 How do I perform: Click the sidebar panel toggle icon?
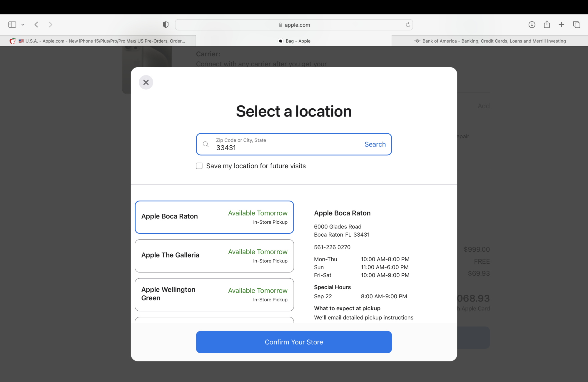[12, 24]
